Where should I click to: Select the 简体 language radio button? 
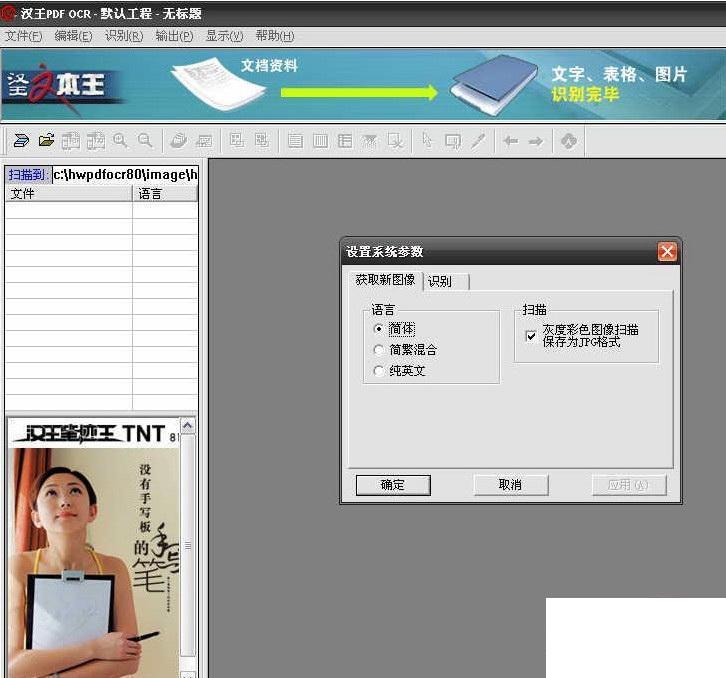(379, 329)
